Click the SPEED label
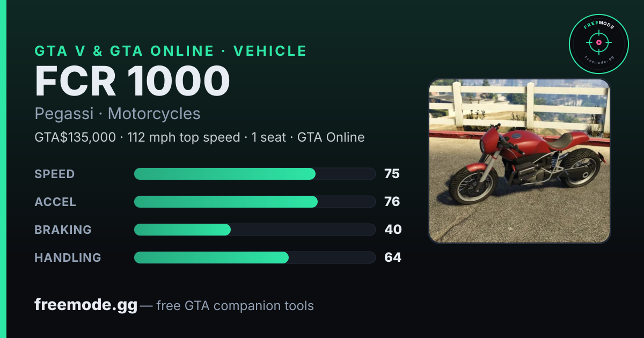 pos(55,174)
